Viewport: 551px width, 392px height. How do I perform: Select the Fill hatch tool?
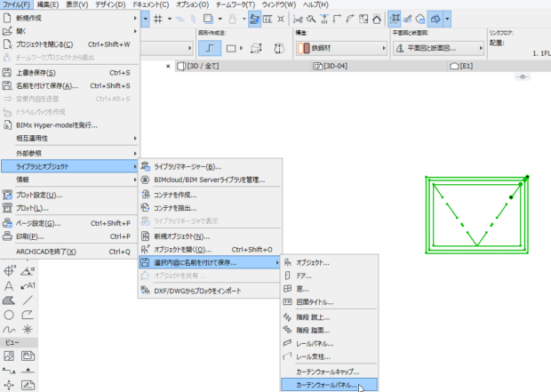pyautogui.click(x=9, y=300)
